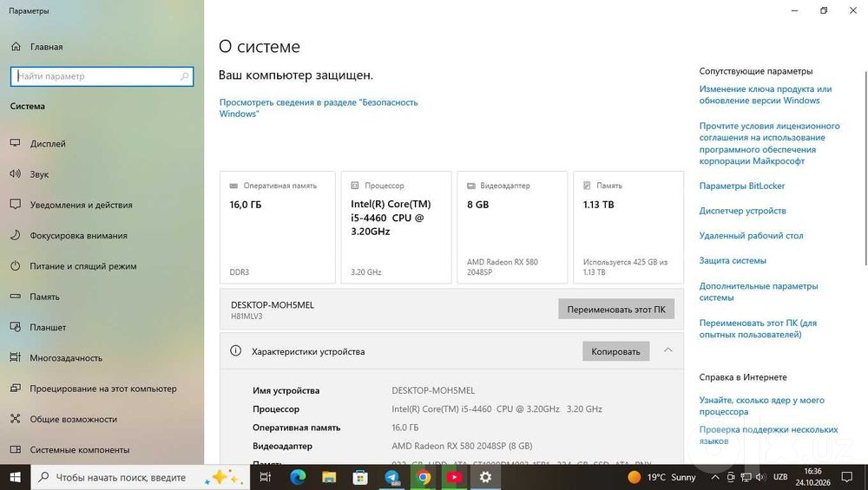Click the tablet icon for Планшет
The width and height of the screenshot is (868, 490).
click(16, 327)
